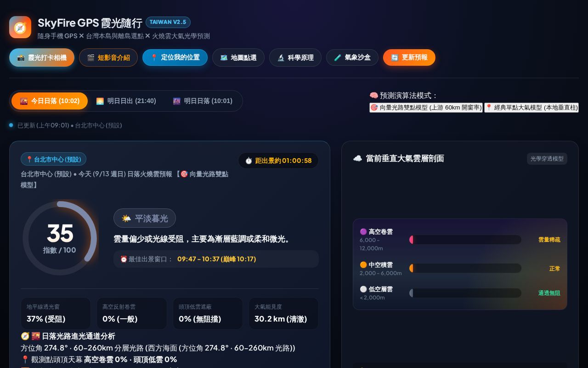The height and width of the screenshot is (368, 588).
Task: Click 更新預報 to refresh forecast
Action: 409,57
